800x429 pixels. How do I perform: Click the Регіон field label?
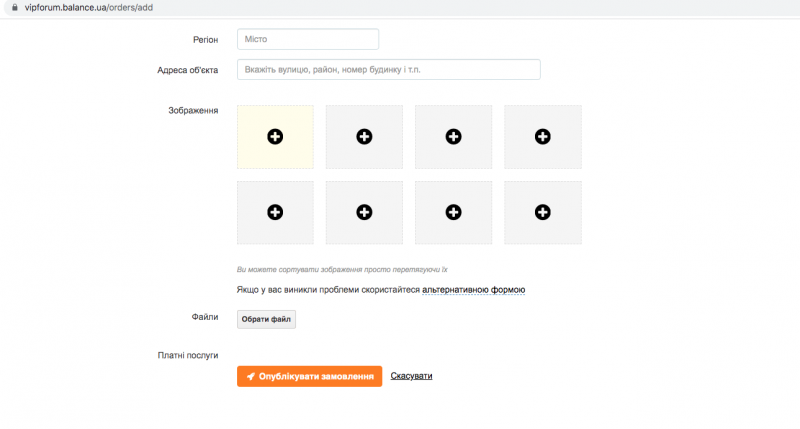205,39
